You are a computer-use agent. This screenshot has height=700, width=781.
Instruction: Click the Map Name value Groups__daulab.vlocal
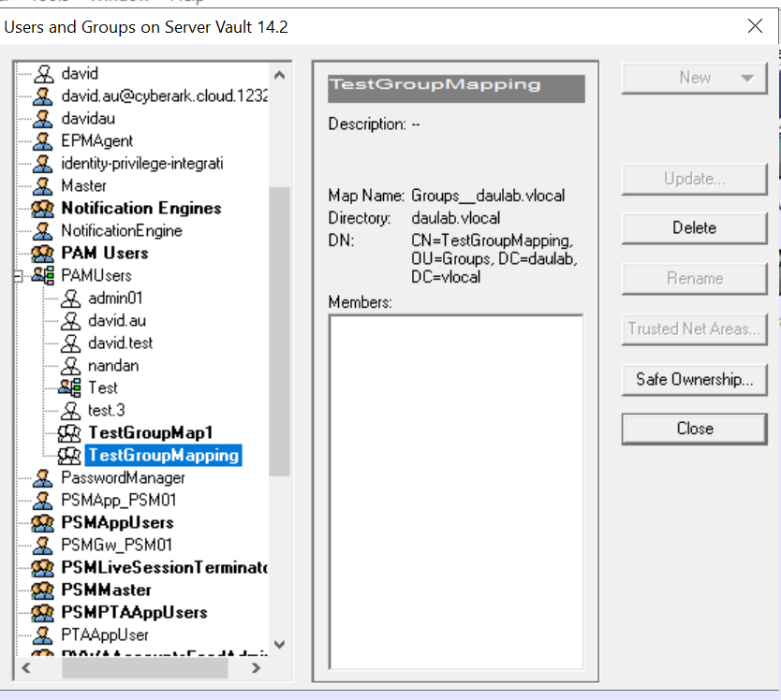pos(488,196)
